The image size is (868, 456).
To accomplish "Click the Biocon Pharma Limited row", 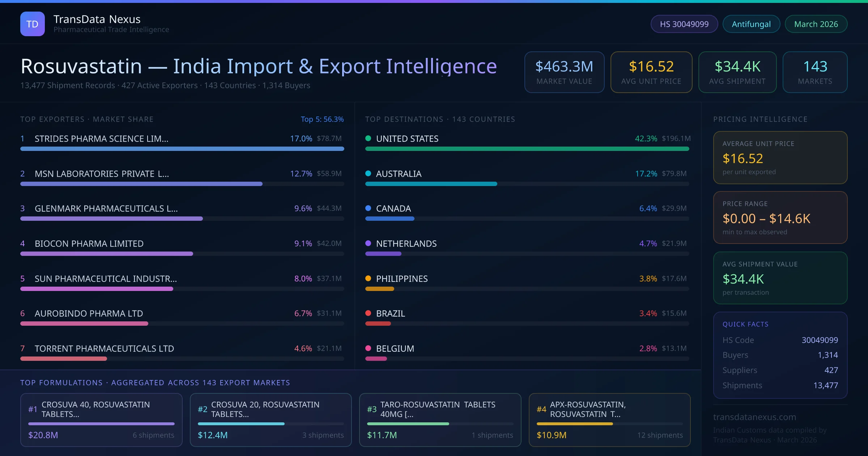I will point(89,244).
